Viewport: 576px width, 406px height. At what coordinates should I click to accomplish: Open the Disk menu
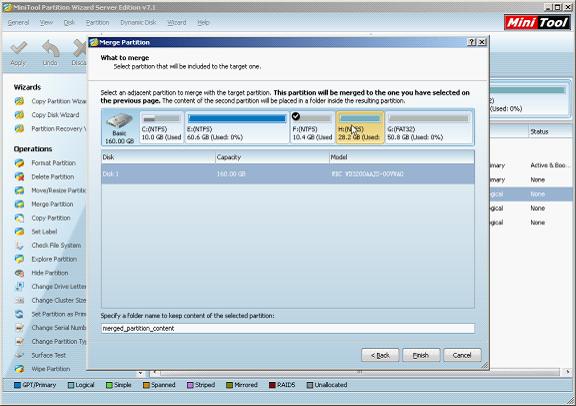click(x=69, y=22)
